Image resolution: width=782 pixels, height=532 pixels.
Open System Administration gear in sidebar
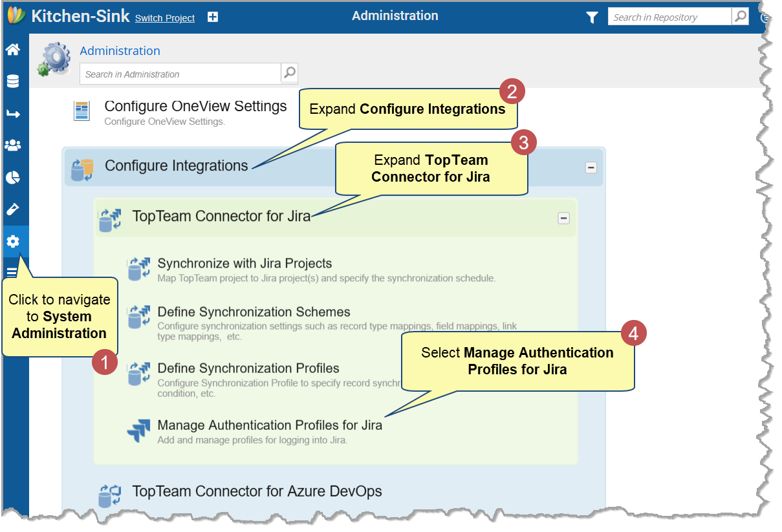[12, 241]
